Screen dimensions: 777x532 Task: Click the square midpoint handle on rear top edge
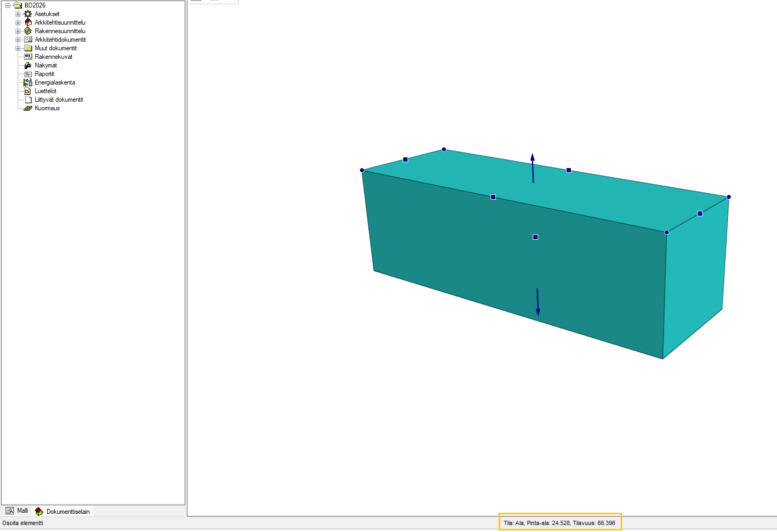tap(569, 170)
